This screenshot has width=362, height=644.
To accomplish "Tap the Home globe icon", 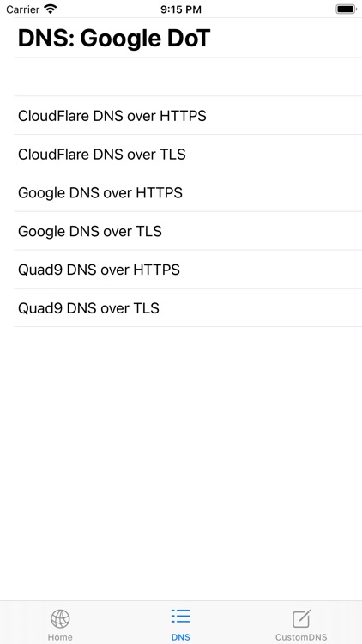I will [x=60, y=618].
